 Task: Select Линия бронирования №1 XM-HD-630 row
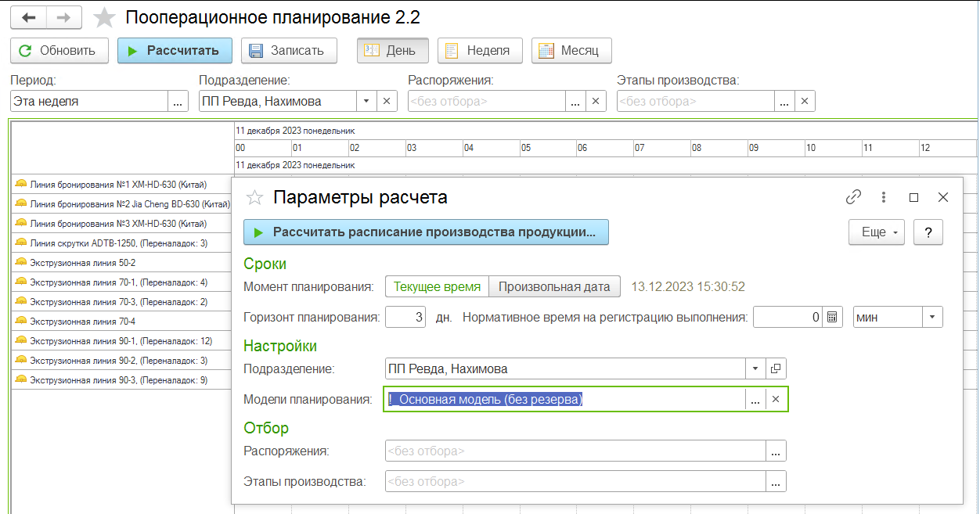[122, 185]
